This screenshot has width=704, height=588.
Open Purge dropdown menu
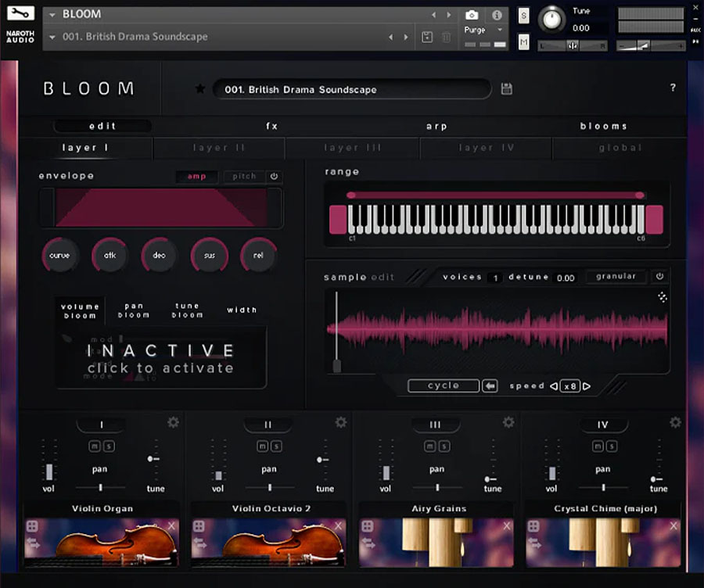click(483, 30)
